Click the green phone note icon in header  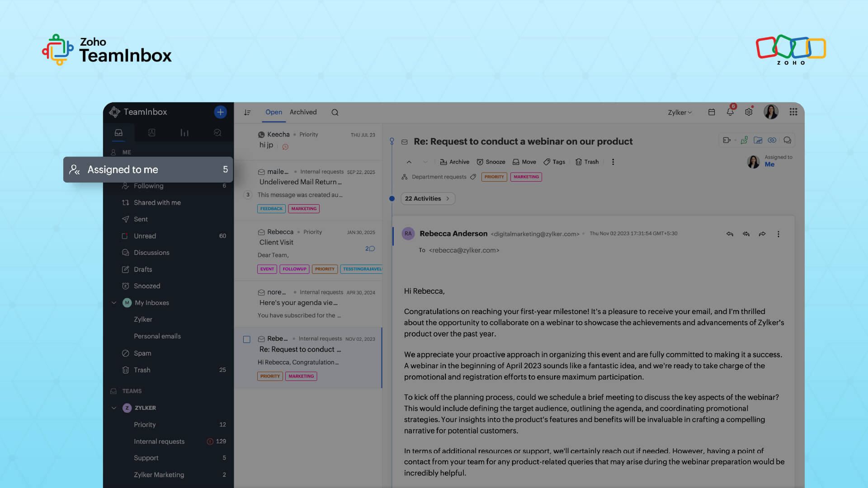(744, 140)
